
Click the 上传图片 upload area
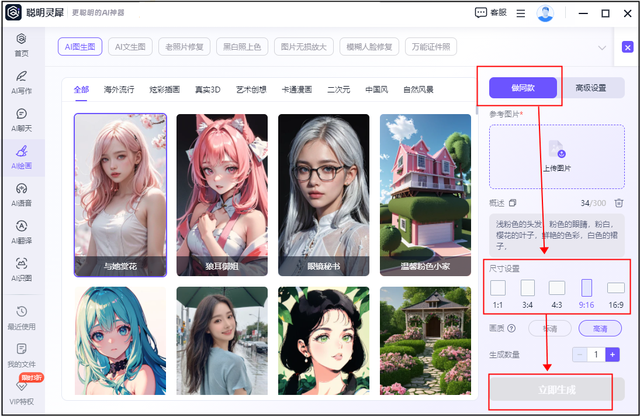[x=557, y=157]
